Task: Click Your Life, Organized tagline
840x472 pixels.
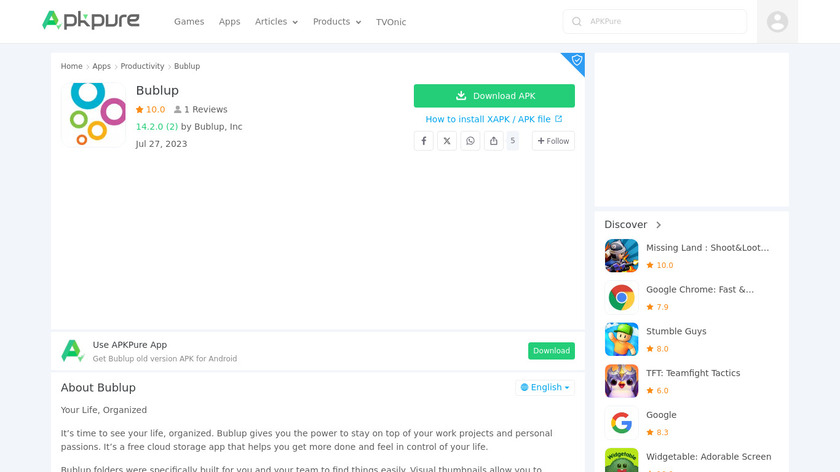Action: coord(103,410)
